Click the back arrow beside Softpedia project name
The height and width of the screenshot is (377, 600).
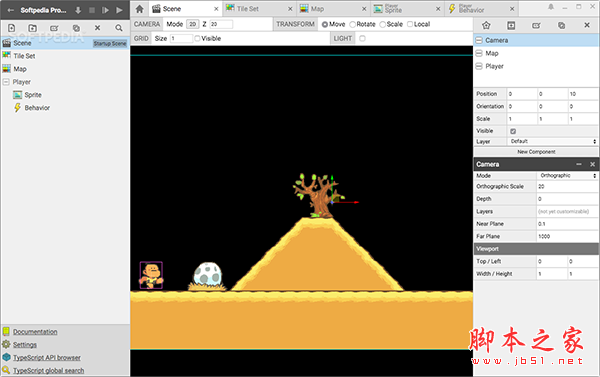click(x=11, y=10)
